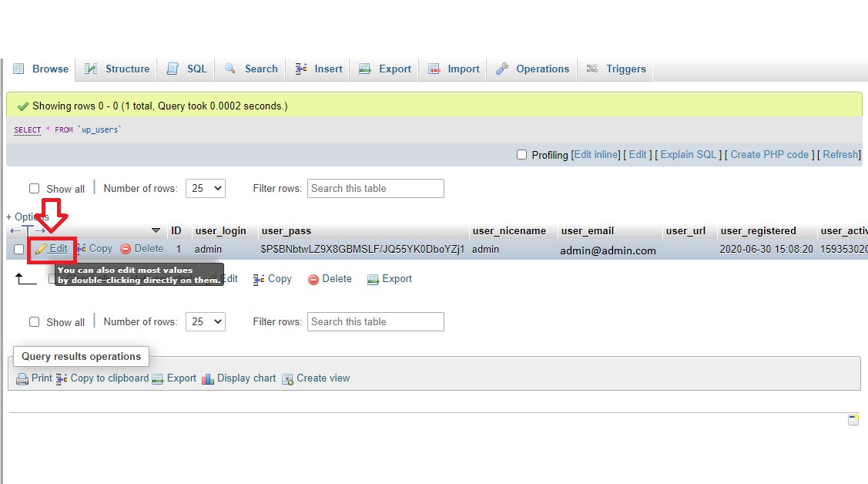This screenshot has height=484, width=868.
Task: Go to the Insert tab
Action: tap(319, 69)
